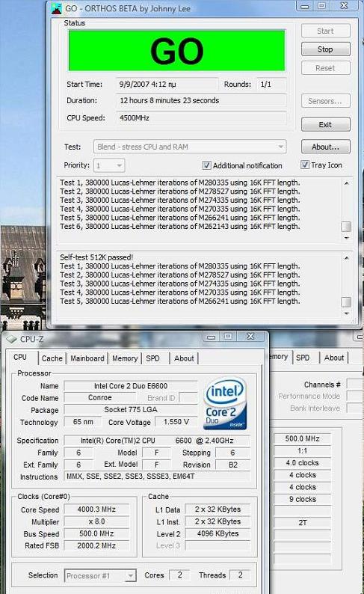Viewport: 364px width, 594px height.
Task: Exit the ORTHOS application
Action: coord(325,124)
